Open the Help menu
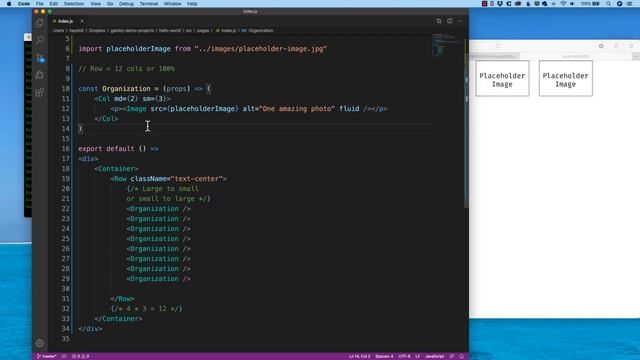The image size is (640, 360). [192, 4]
